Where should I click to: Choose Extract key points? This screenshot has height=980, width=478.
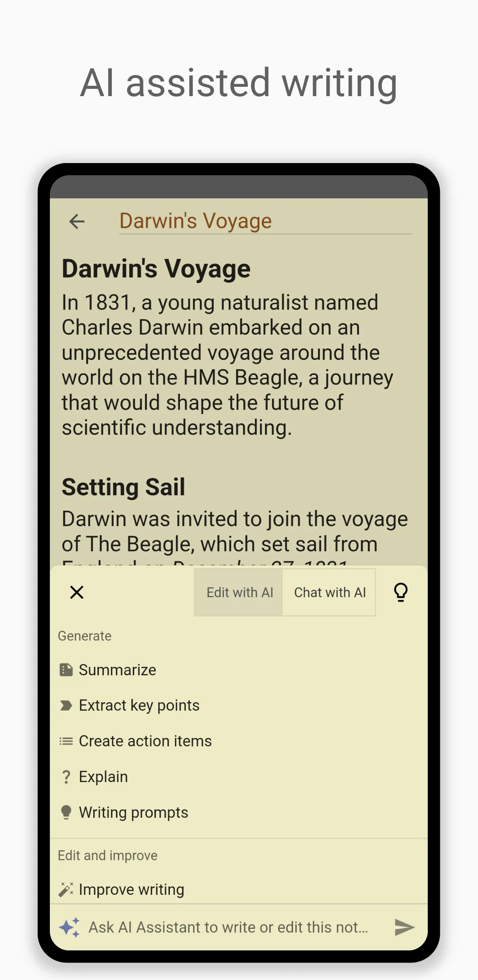point(139,705)
